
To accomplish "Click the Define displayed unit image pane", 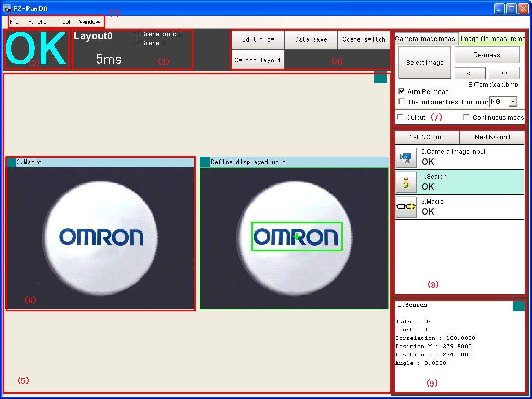I will point(294,238).
